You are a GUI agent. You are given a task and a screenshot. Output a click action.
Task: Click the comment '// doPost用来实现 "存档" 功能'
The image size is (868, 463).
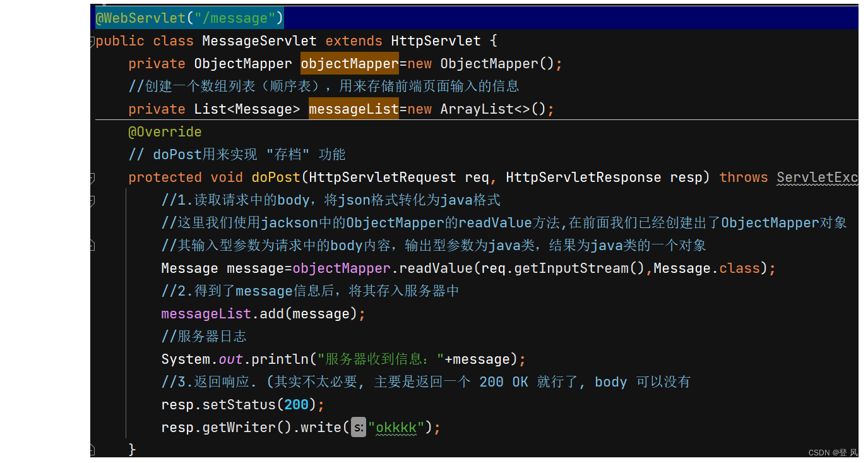coord(237,155)
